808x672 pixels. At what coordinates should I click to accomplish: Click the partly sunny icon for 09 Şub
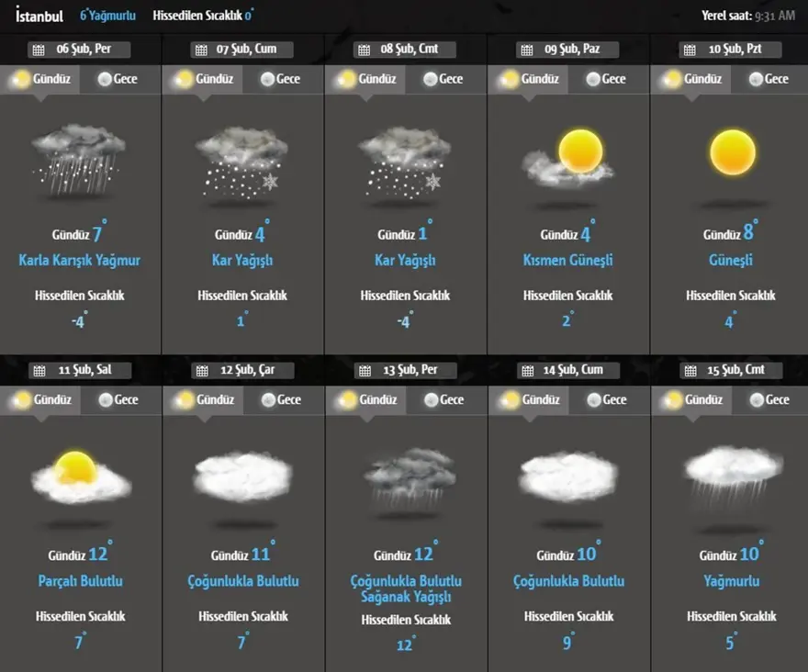569,156
